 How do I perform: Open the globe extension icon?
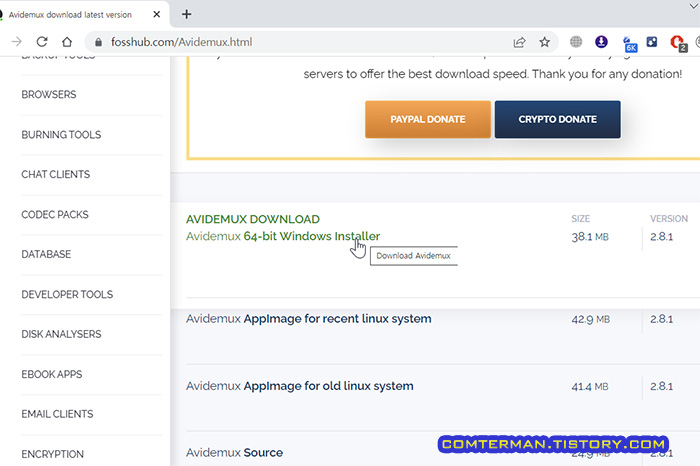(x=576, y=42)
